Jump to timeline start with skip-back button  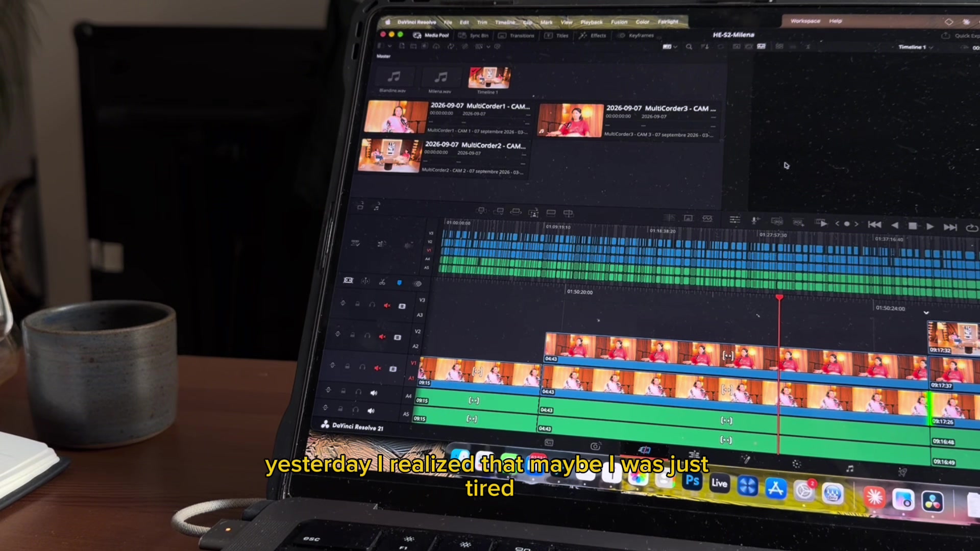pos(874,225)
